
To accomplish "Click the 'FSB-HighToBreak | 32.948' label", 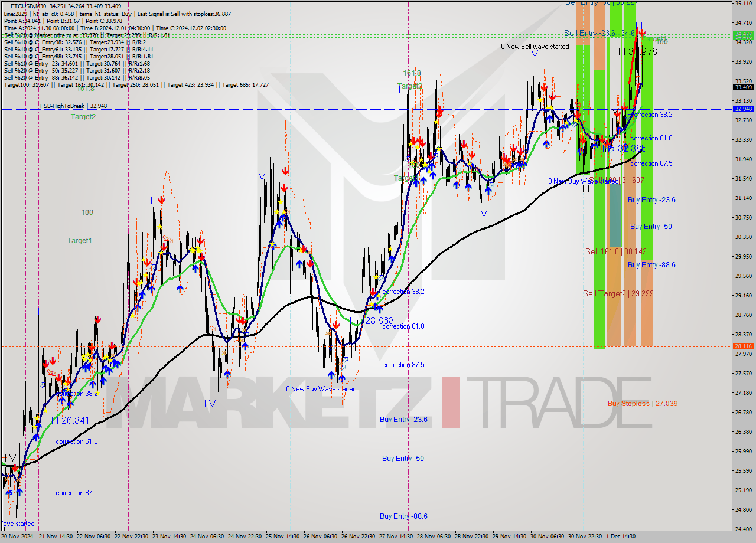I will point(73,106).
